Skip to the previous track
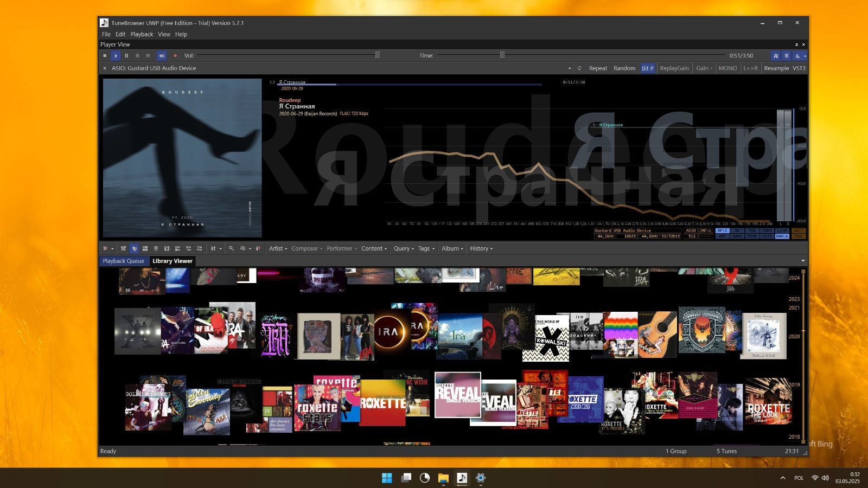Viewport: 868px width, 488px height. click(x=137, y=55)
